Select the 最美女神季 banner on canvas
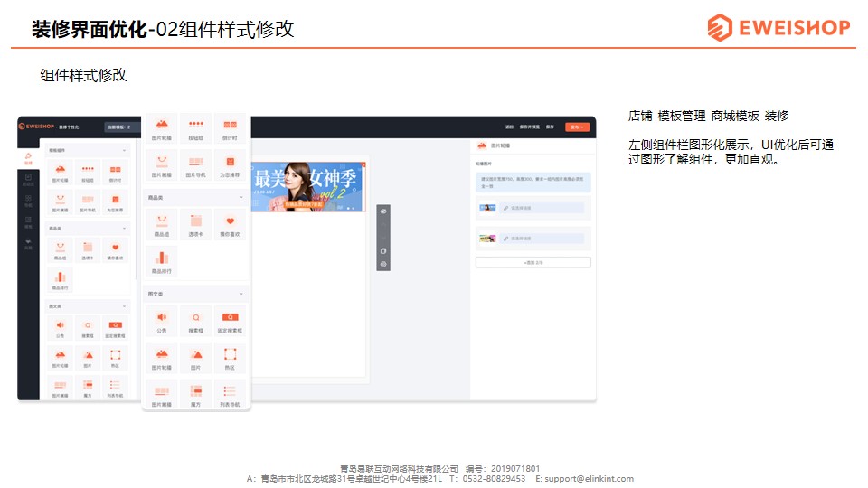The height and width of the screenshot is (488, 868). pos(308,186)
